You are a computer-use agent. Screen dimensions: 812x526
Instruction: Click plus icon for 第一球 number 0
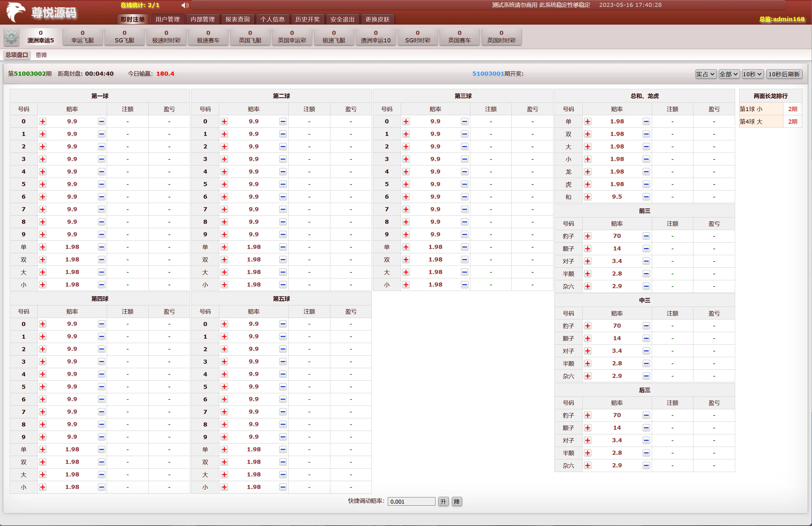coord(43,121)
